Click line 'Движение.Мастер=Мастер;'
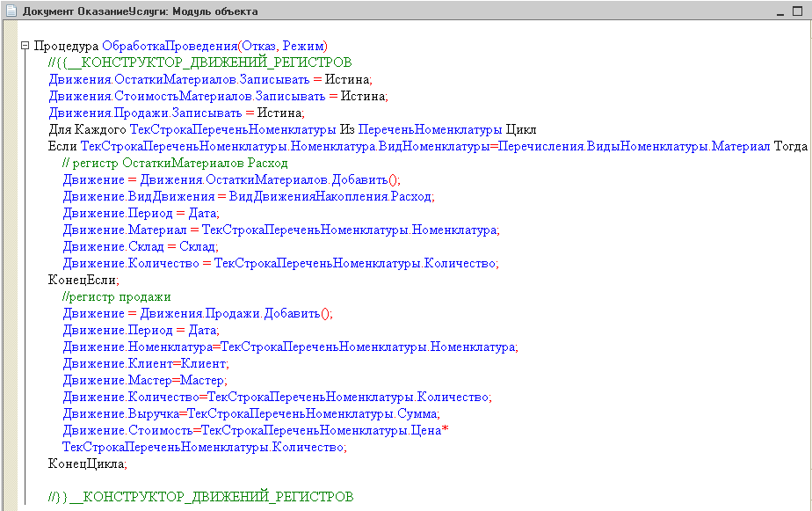812x511 pixels. 145,381
